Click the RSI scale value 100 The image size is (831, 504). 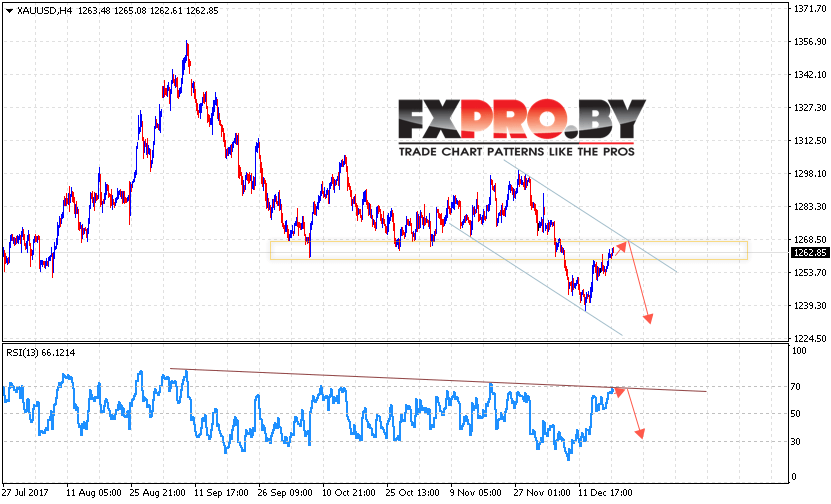798,350
